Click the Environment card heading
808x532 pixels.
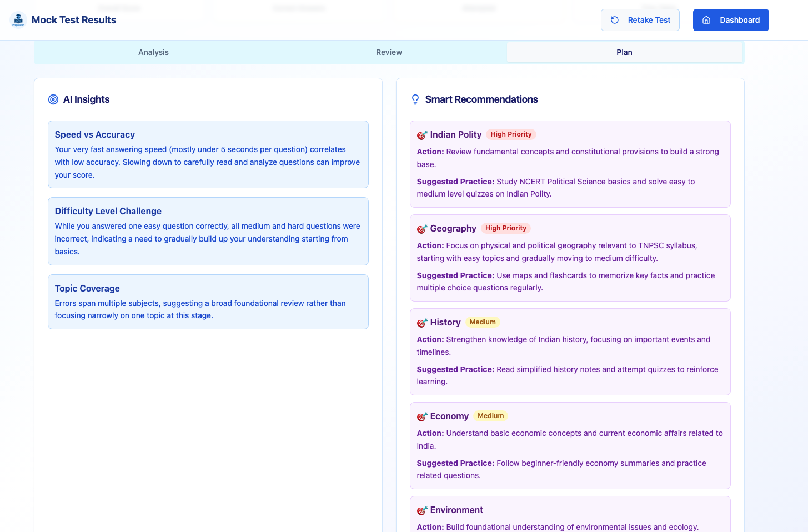coord(456,510)
